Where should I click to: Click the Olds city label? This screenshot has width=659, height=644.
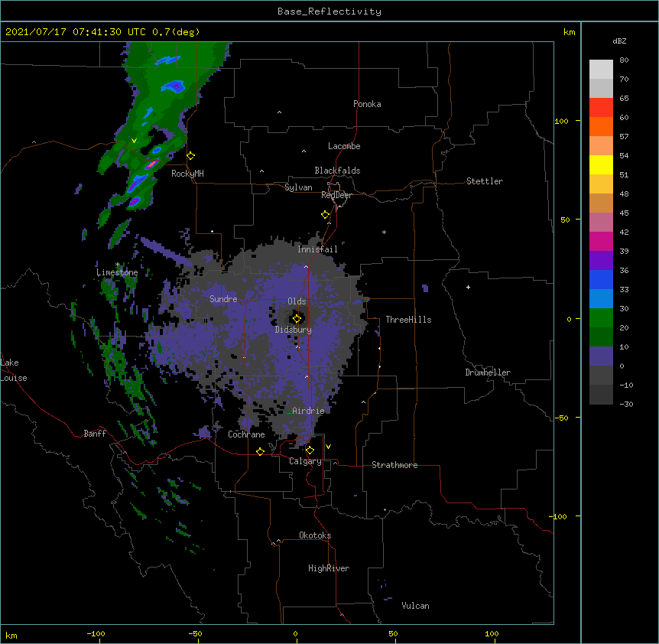[x=297, y=301]
